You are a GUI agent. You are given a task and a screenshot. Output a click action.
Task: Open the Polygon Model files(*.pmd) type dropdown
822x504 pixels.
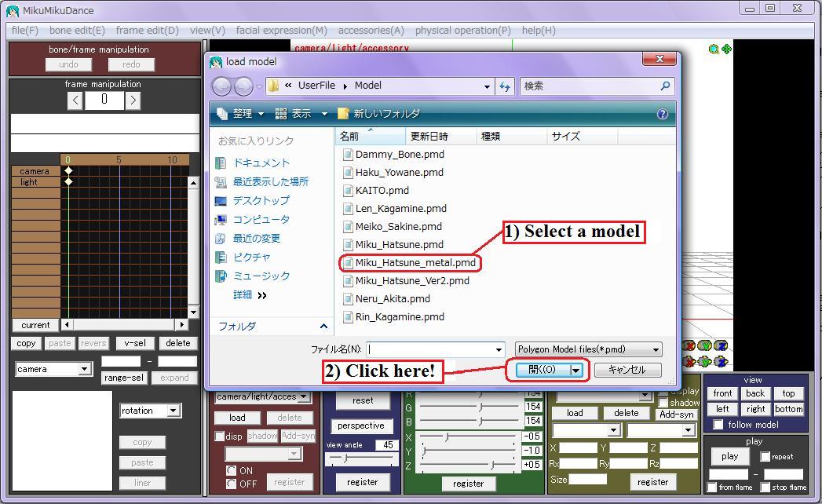tap(588, 349)
